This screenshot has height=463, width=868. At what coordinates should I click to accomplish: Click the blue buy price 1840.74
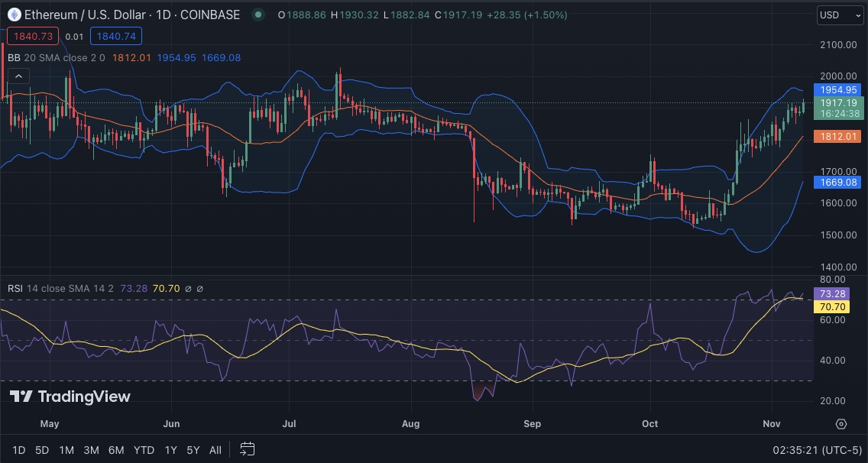(x=115, y=36)
